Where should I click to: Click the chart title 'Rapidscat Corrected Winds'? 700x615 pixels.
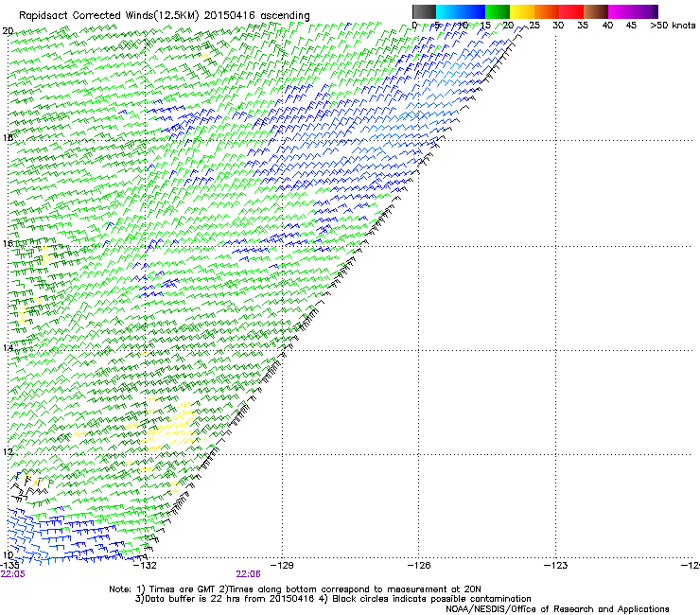pyautogui.click(x=86, y=15)
